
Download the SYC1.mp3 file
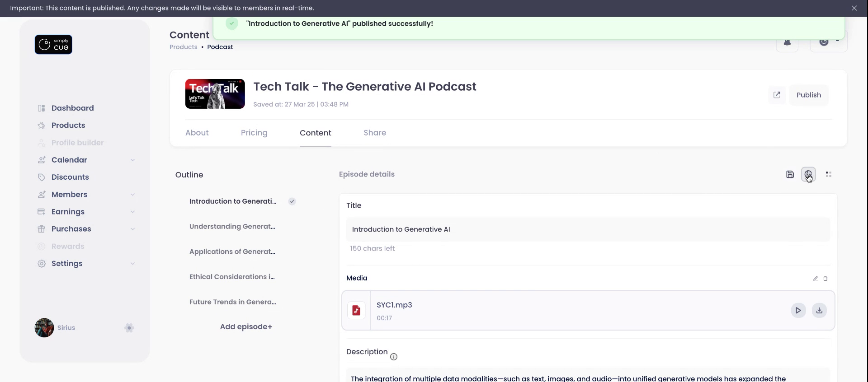pyautogui.click(x=819, y=311)
